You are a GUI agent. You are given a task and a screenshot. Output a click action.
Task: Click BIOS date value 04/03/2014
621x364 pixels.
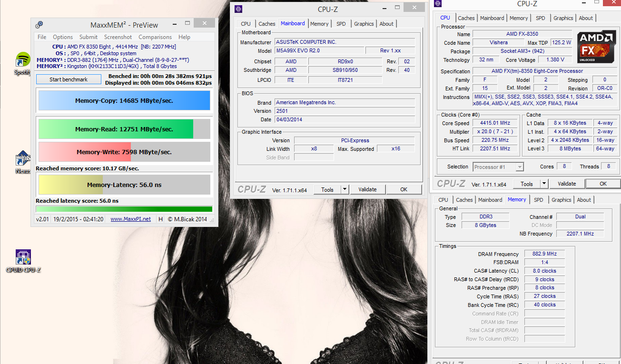tap(345, 119)
